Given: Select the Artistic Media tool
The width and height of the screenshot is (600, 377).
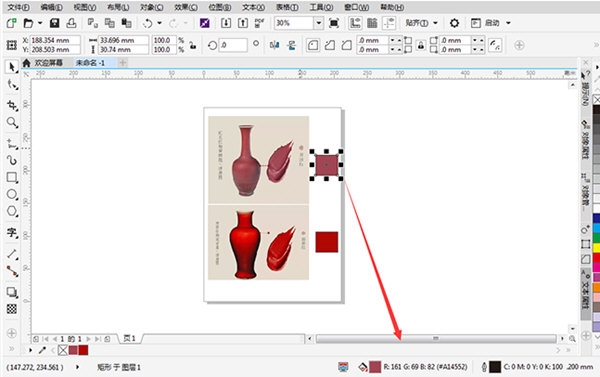Looking at the screenshot, I should pos(12,160).
